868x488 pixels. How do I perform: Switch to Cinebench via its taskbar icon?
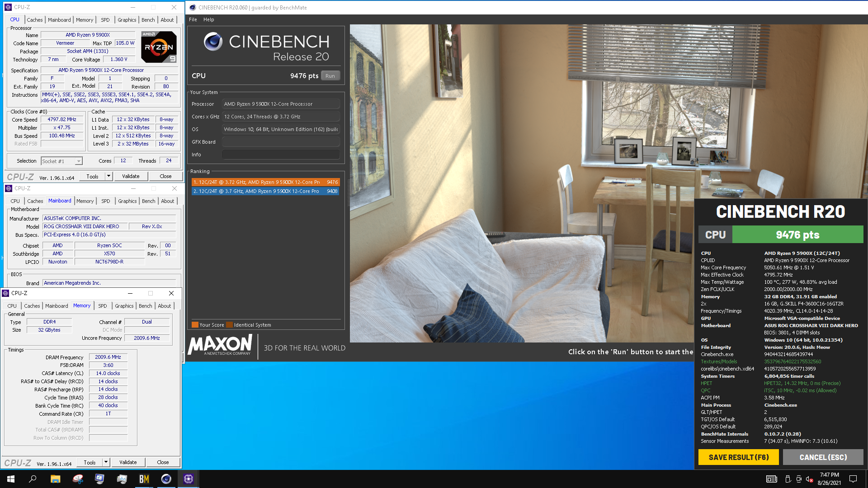(166, 479)
